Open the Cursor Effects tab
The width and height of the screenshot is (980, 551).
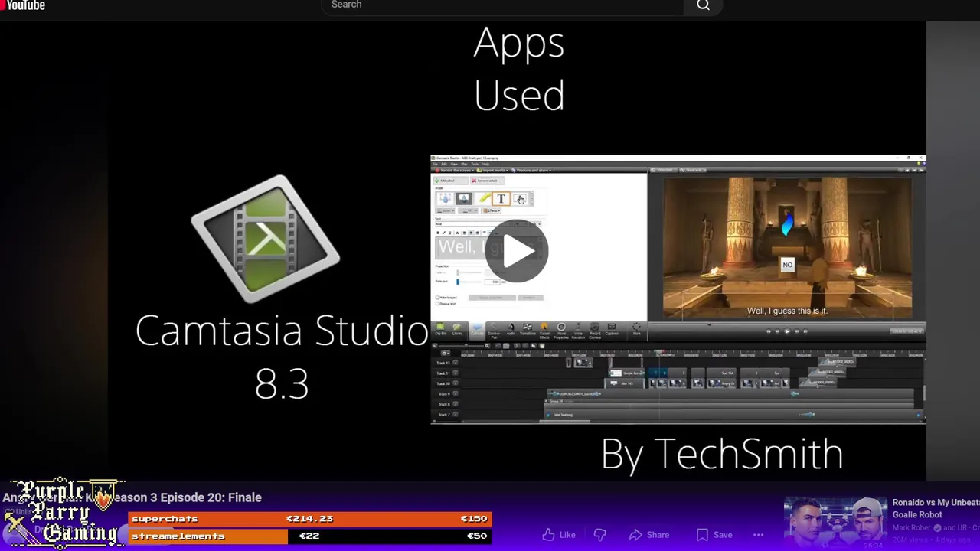point(544,331)
